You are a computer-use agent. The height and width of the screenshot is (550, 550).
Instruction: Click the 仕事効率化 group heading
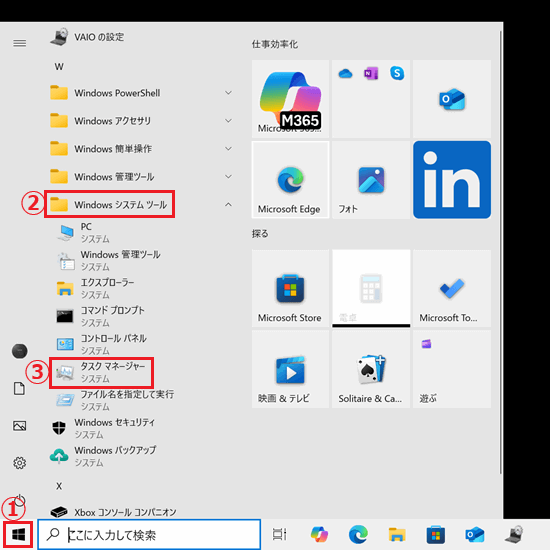click(x=275, y=44)
